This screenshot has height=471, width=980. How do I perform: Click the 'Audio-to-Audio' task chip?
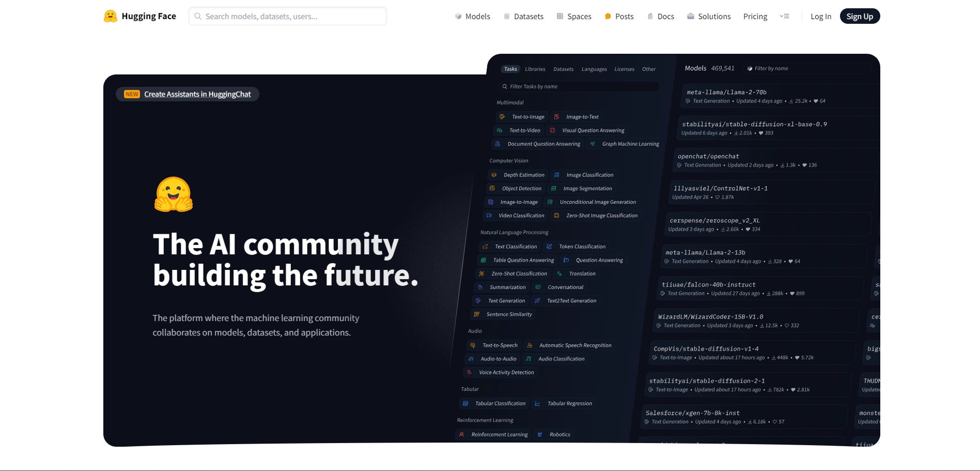[492, 358]
